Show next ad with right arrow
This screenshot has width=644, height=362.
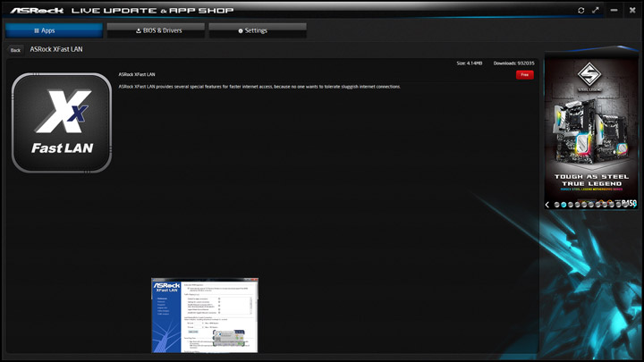point(635,205)
